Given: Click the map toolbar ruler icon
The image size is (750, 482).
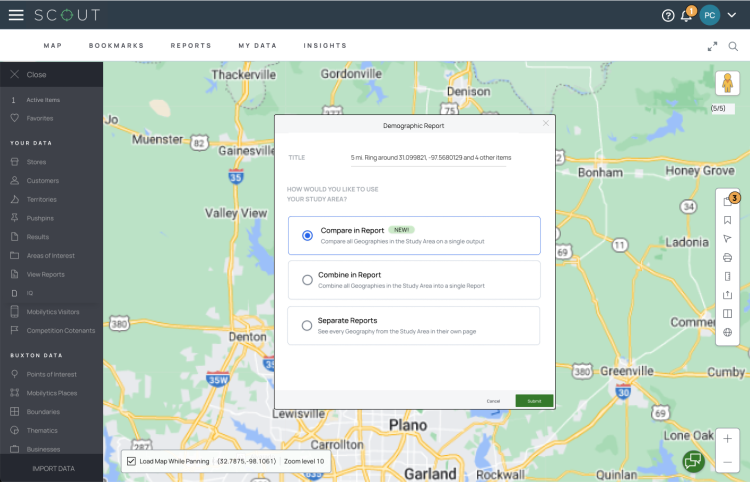Looking at the screenshot, I should pos(728,276).
